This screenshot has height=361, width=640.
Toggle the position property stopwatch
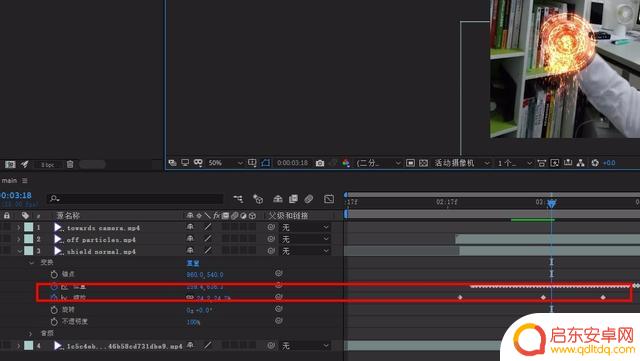54,287
